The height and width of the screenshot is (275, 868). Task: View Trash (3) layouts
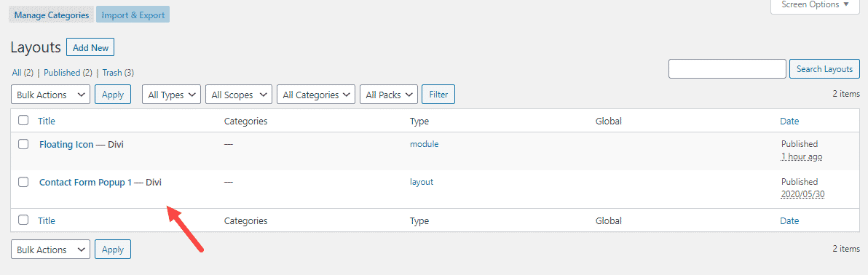pos(118,73)
